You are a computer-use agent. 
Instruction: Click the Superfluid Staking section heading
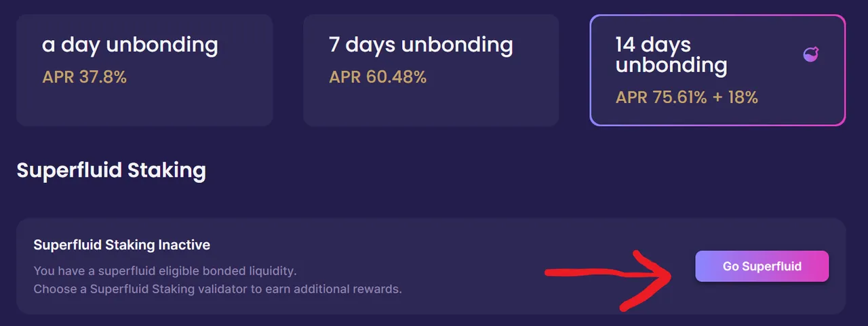tap(111, 170)
